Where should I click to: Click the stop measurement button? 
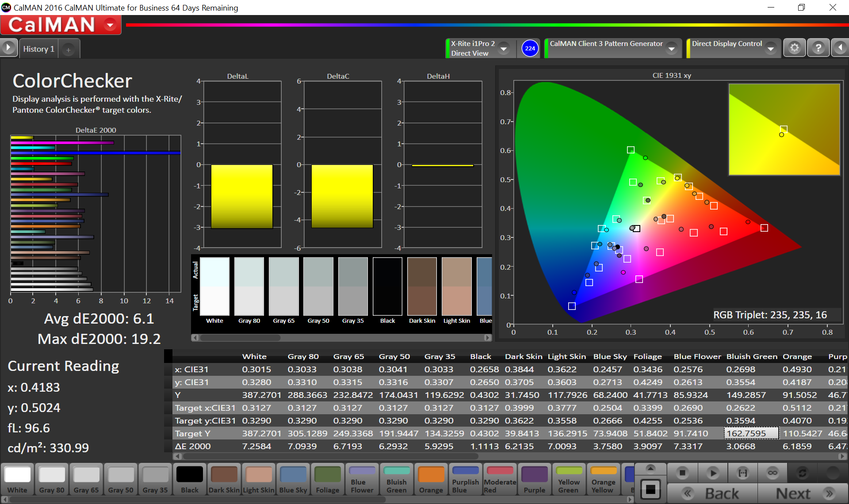click(682, 473)
